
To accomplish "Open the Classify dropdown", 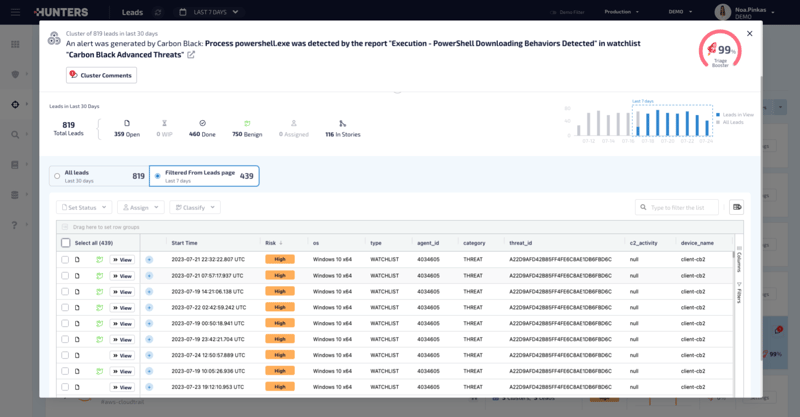I will coord(195,207).
